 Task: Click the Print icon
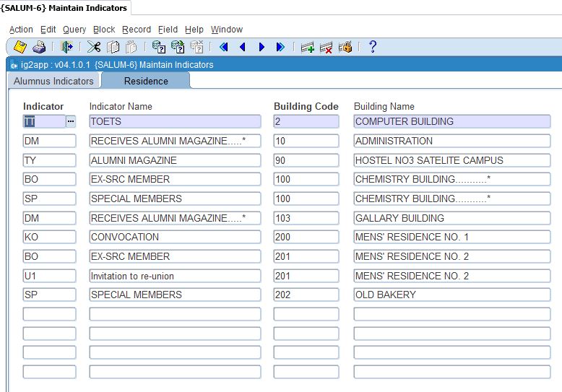(x=39, y=48)
